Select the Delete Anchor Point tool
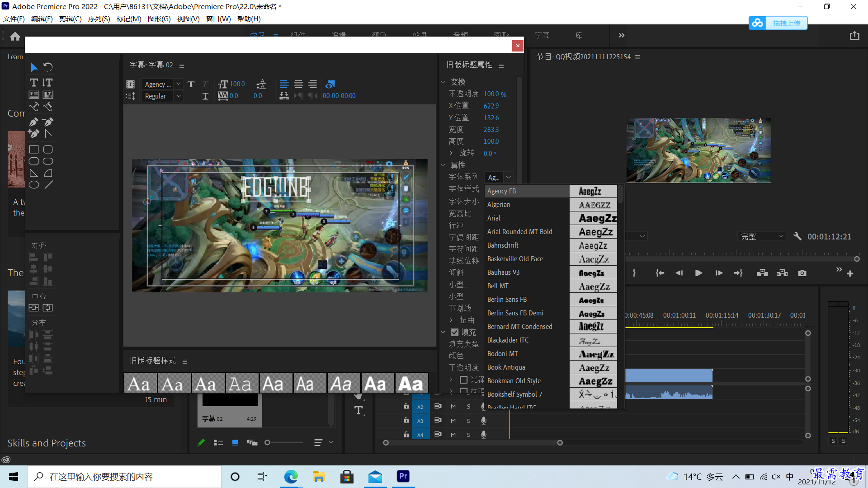The width and height of the screenshot is (868, 488). [x=48, y=122]
